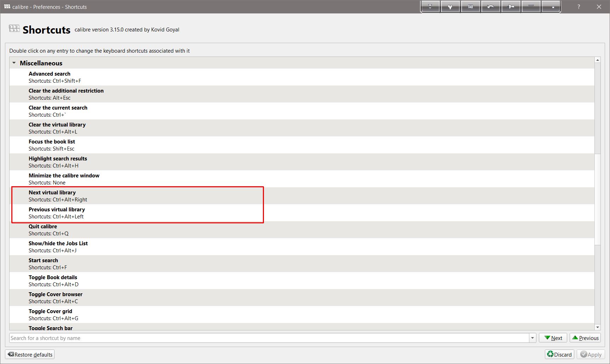Find next match with the Next button

coord(553,338)
